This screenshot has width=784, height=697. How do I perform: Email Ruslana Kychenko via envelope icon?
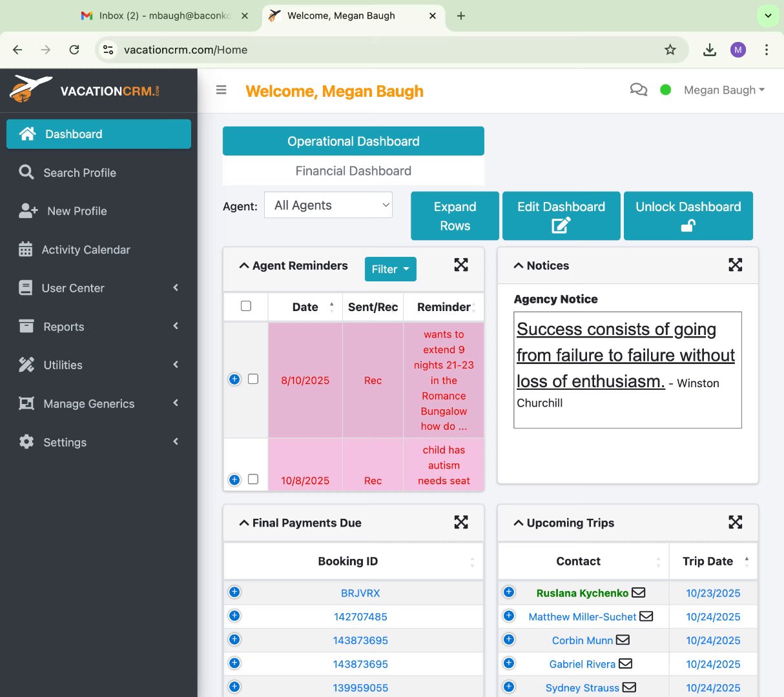point(638,592)
